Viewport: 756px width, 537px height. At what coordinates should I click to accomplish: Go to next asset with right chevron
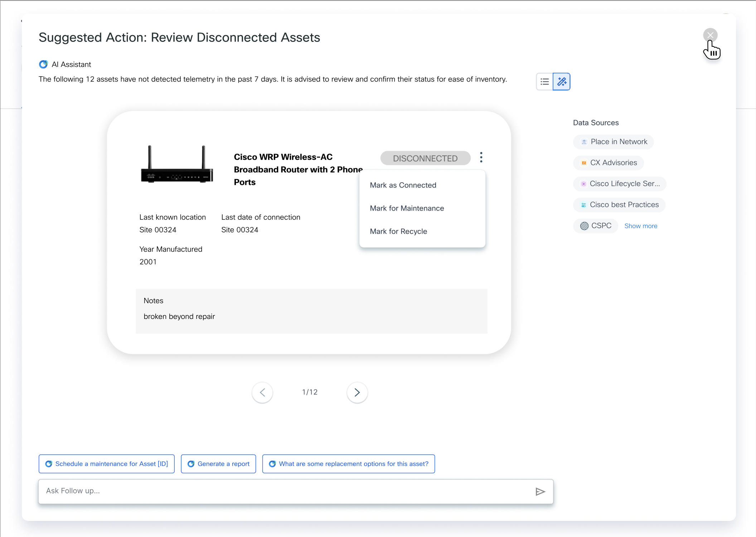357,392
